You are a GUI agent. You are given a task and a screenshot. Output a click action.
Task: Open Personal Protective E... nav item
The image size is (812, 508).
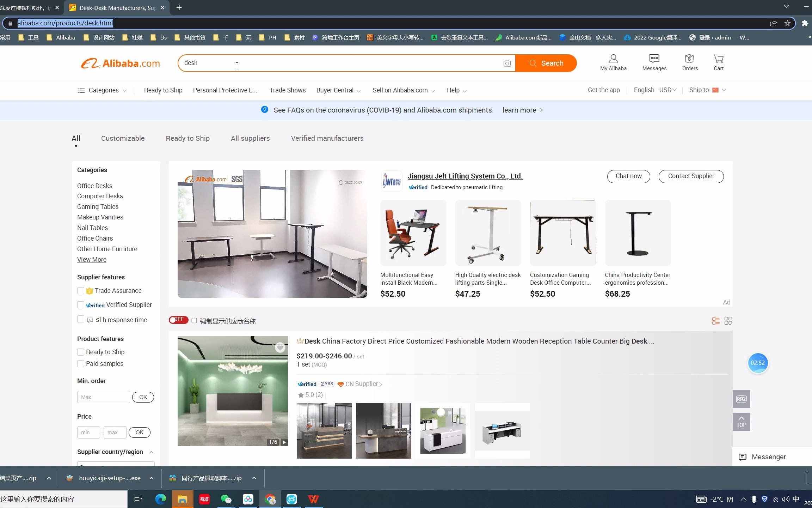tap(225, 90)
